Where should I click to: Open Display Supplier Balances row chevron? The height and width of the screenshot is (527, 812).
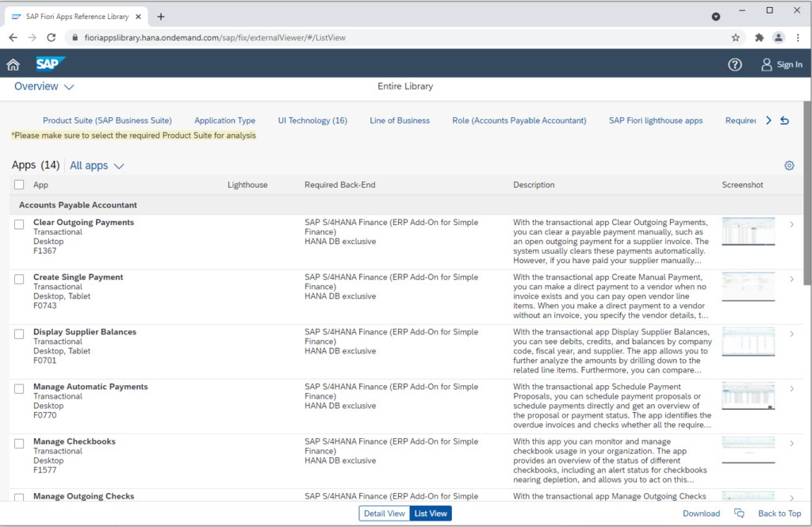click(x=792, y=334)
